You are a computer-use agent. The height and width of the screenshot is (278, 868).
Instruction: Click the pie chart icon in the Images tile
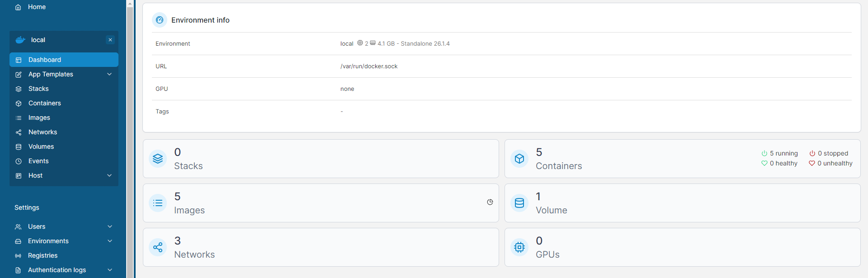tap(490, 202)
